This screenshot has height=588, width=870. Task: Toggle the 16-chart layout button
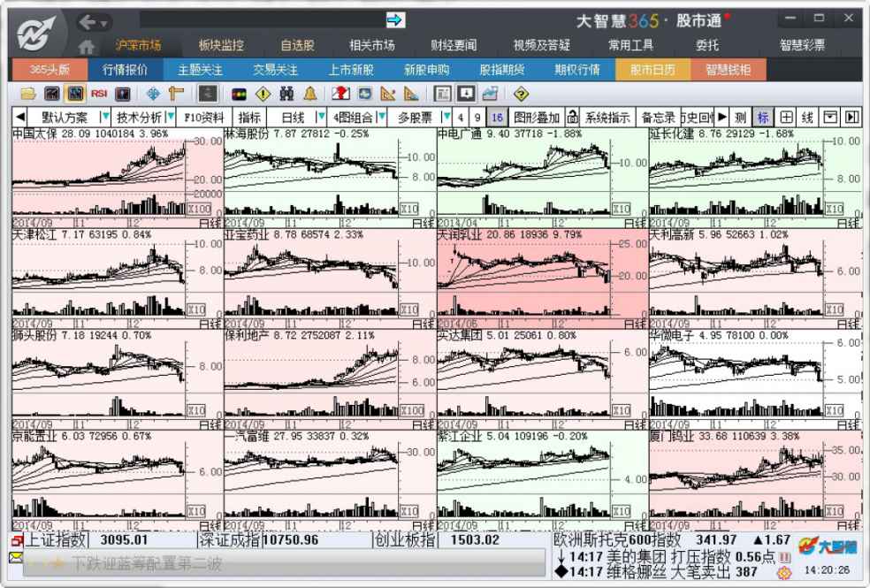click(497, 118)
